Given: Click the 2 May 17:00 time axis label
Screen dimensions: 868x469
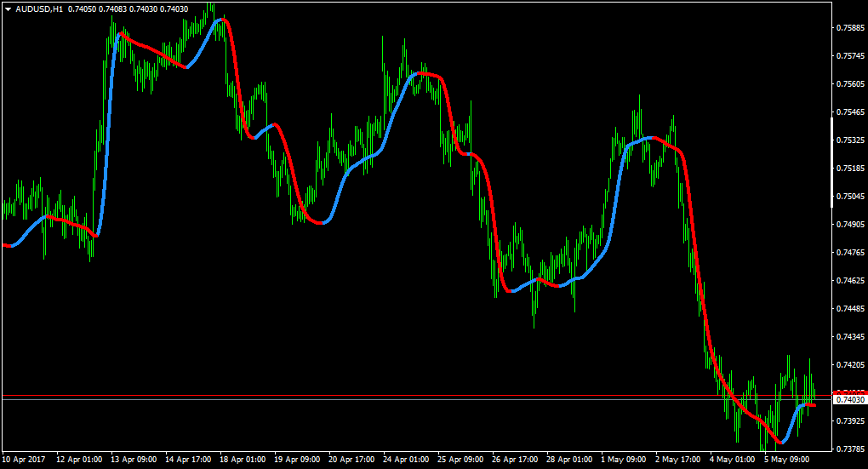Looking at the screenshot, I should tap(678, 460).
